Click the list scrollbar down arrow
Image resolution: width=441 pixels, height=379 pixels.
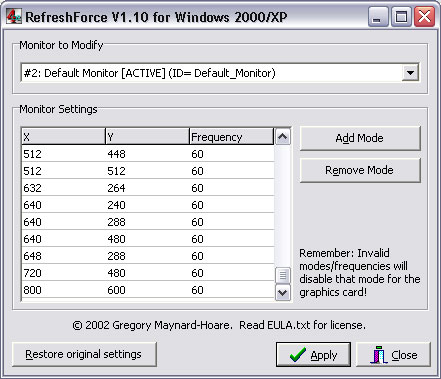(x=283, y=293)
